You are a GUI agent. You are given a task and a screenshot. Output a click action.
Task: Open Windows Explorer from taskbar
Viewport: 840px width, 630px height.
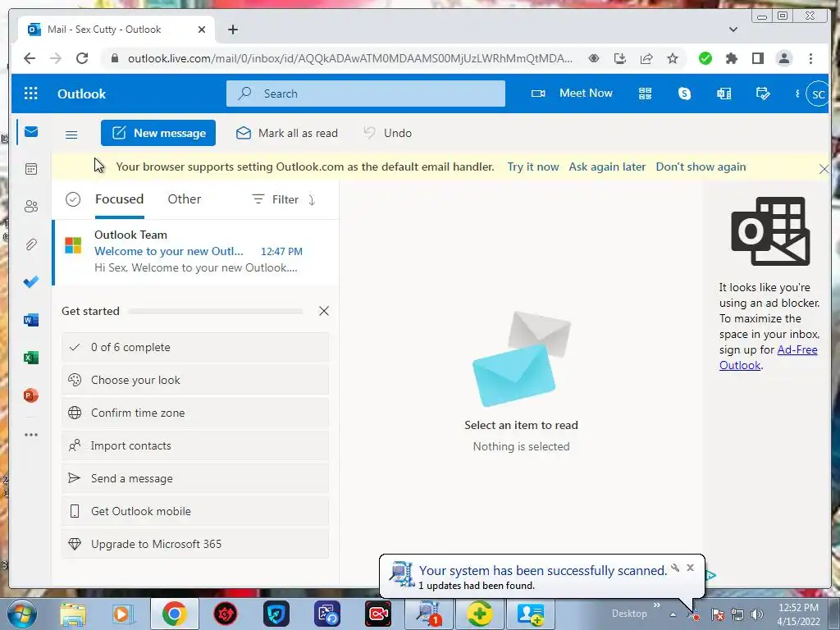[73, 614]
